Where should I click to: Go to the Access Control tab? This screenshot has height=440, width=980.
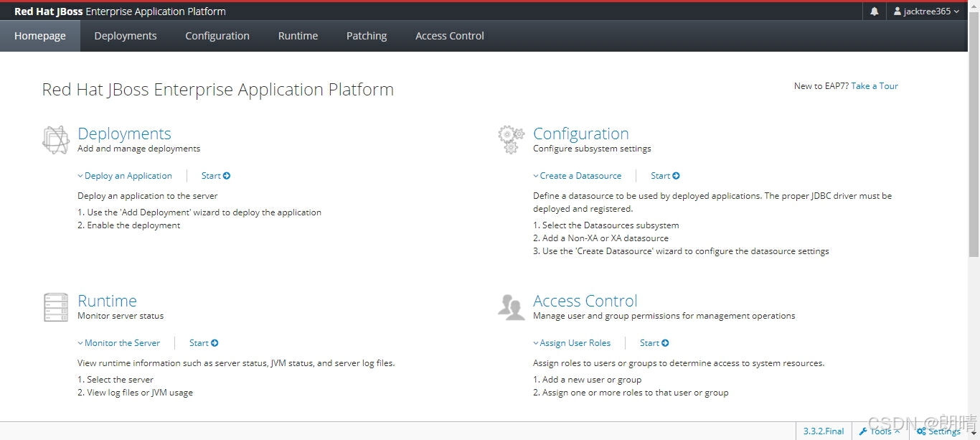point(450,36)
